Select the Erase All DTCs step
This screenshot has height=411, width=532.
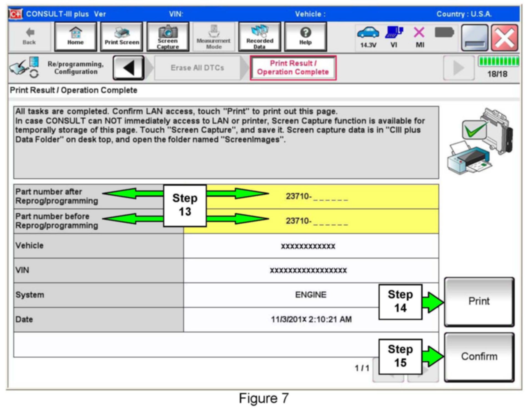(197, 68)
